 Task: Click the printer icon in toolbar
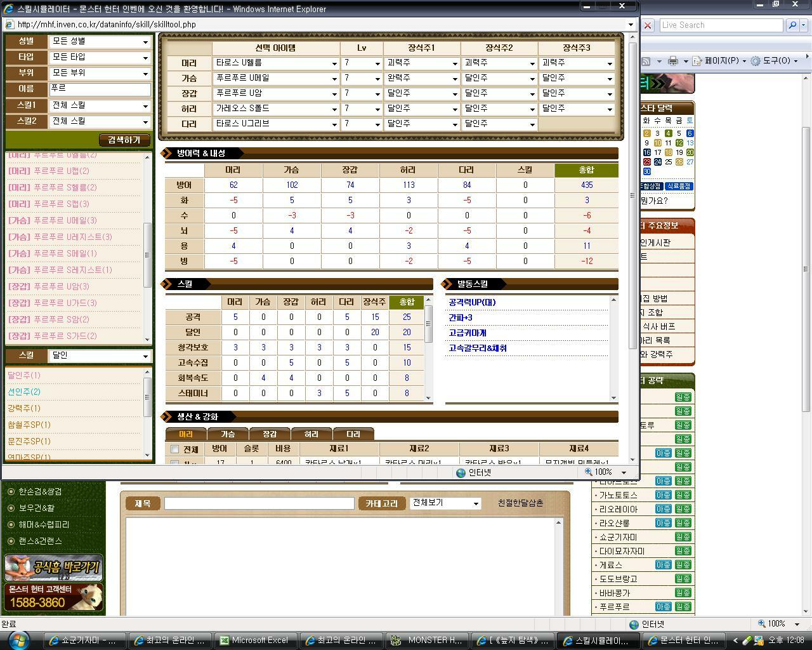click(x=673, y=61)
